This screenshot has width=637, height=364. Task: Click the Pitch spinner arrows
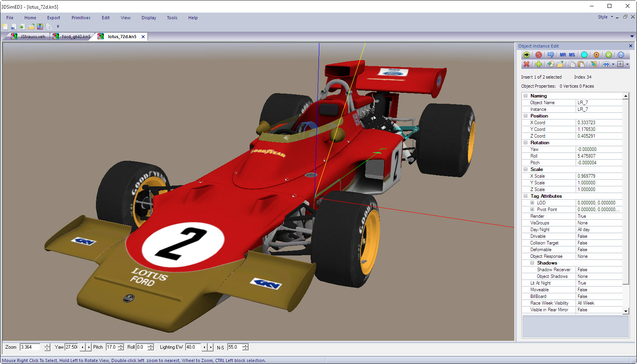tap(121, 347)
